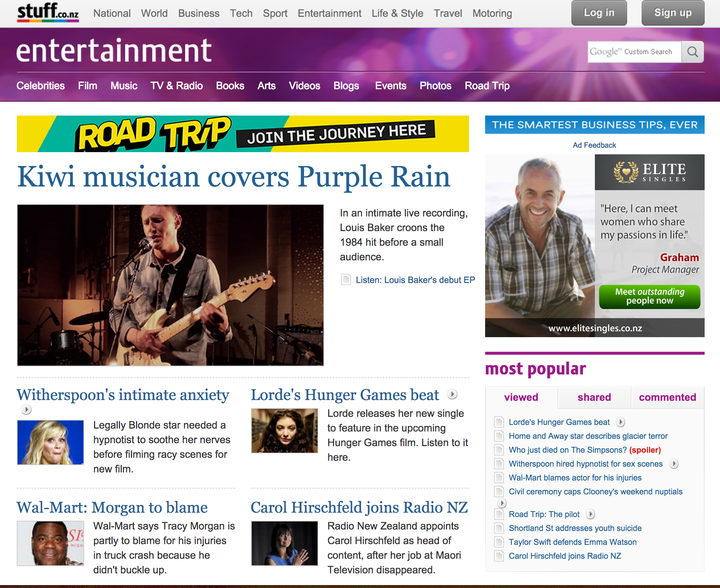
Task: Open Books subsection
Action: (x=230, y=86)
